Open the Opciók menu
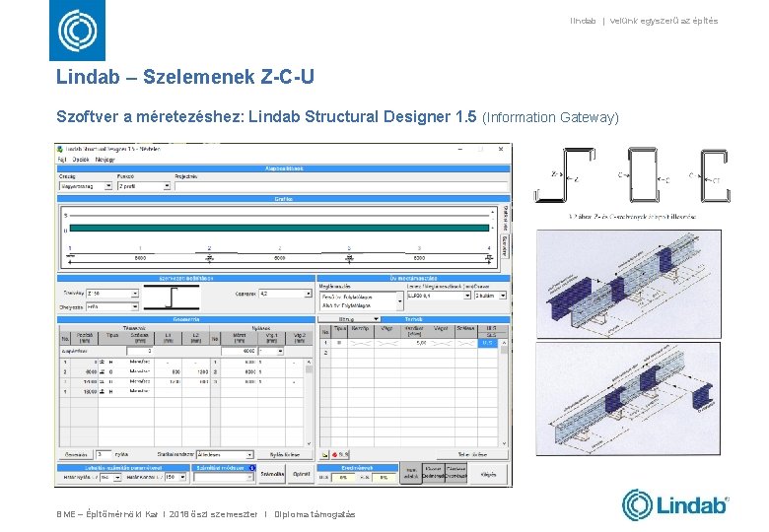Screen dimensions: 769x532 tap(81, 160)
